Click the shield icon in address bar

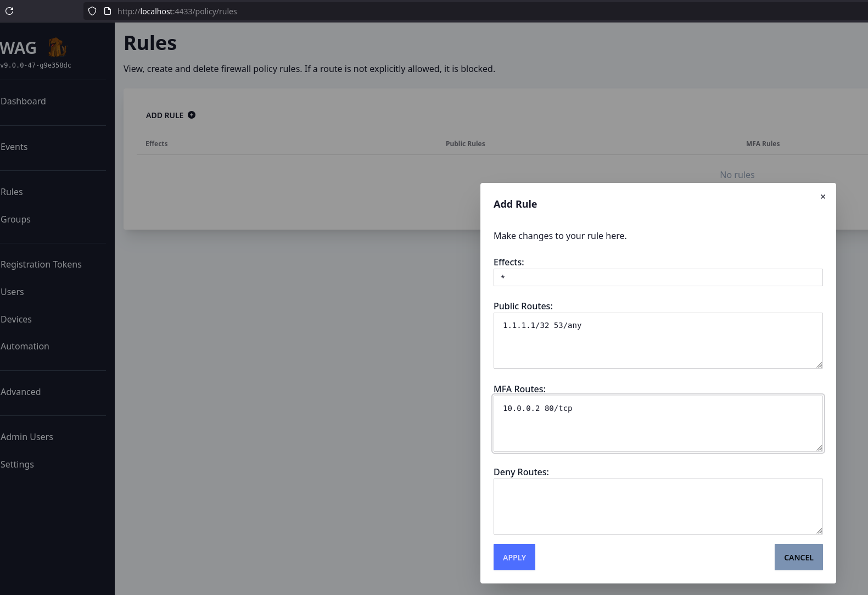(x=92, y=11)
